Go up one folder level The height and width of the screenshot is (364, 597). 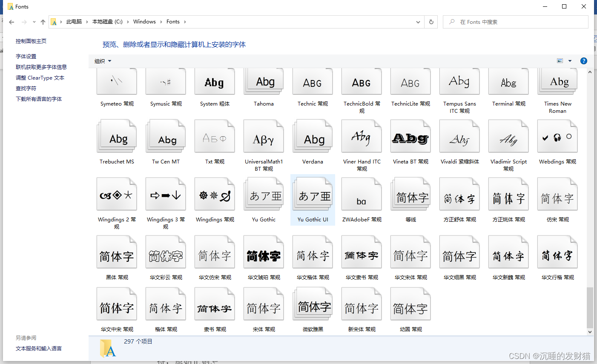click(x=43, y=22)
